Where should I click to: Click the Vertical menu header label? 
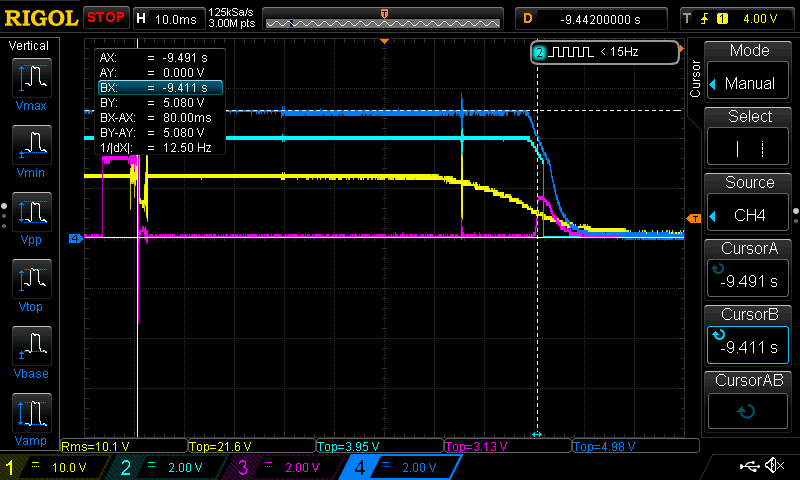[29, 46]
